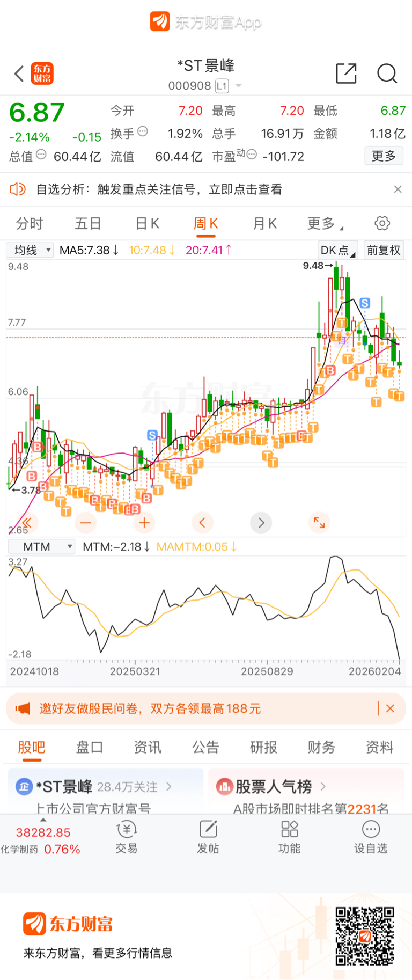Open the 邀好友做股民问卷 promo banner
412x980 pixels.
click(206, 708)
